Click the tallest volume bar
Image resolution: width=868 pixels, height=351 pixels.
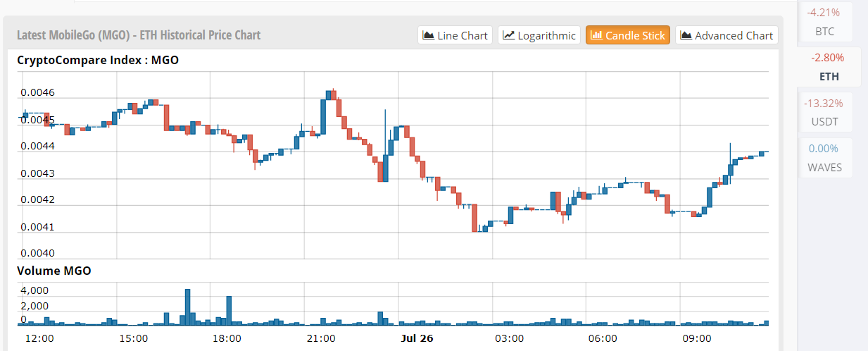[188, 307]
